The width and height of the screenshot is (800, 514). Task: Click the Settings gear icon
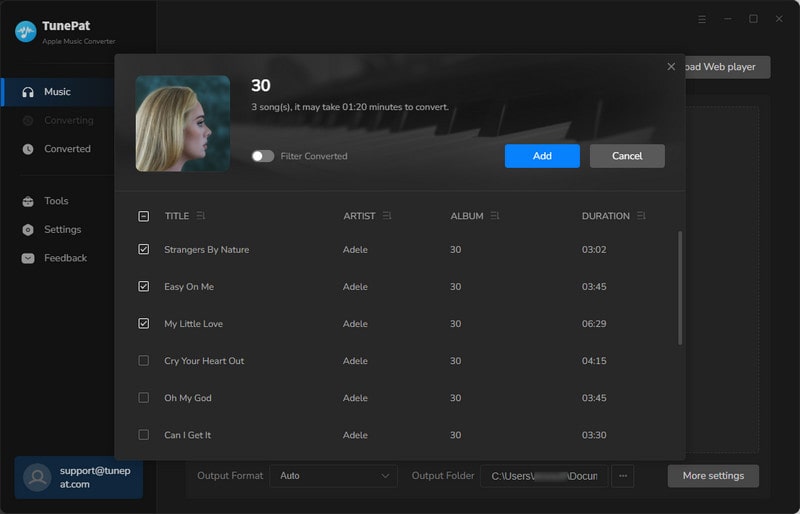coord(28,230)
